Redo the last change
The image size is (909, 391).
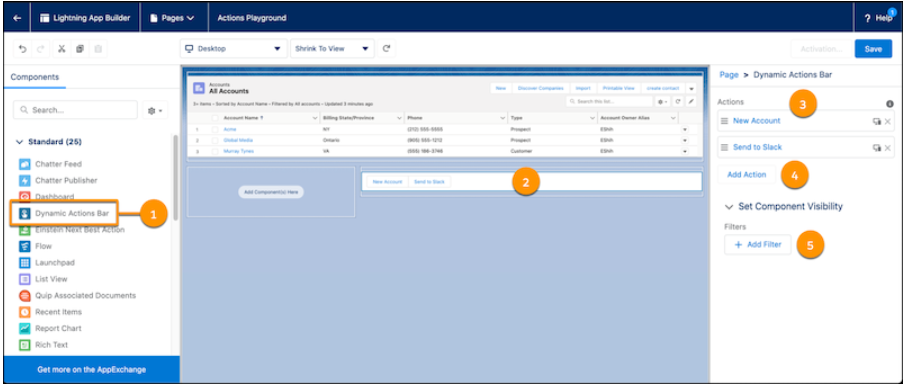coord(40,49)
